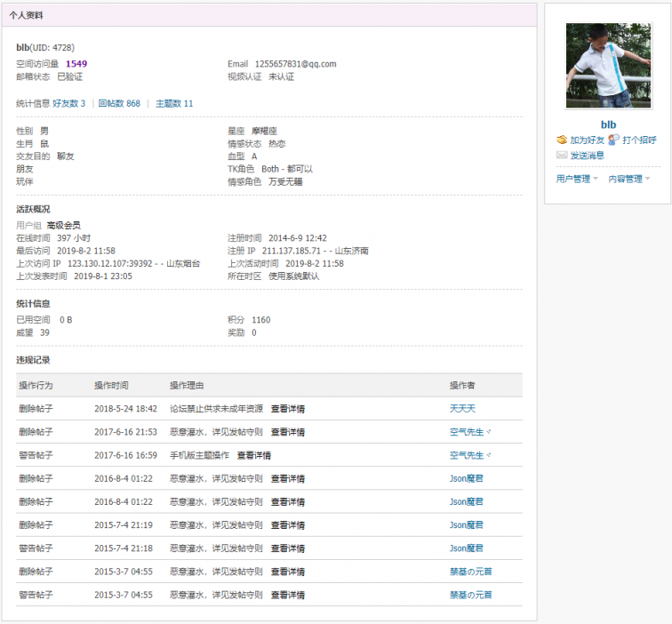Image resolution: width=672 pixels, height=624 pixels.
Task: Open blb's profile avatar photo
Action: pos(608,66)
